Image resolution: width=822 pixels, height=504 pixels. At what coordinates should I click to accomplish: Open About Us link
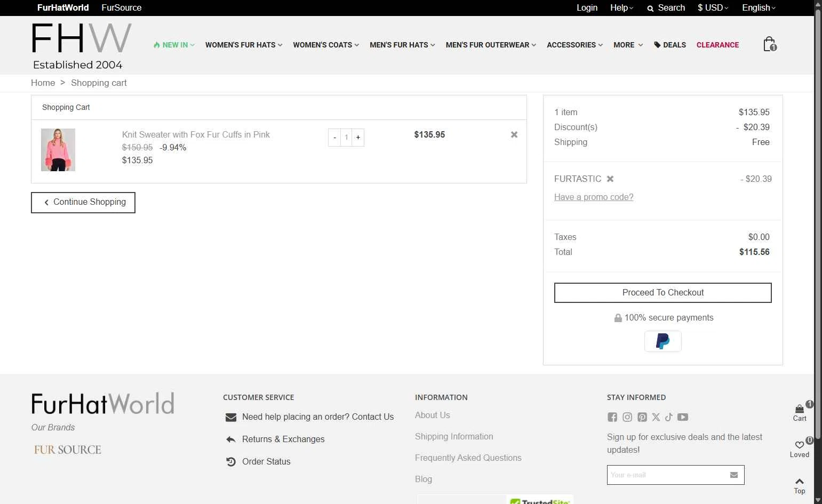tap(433, 415)
